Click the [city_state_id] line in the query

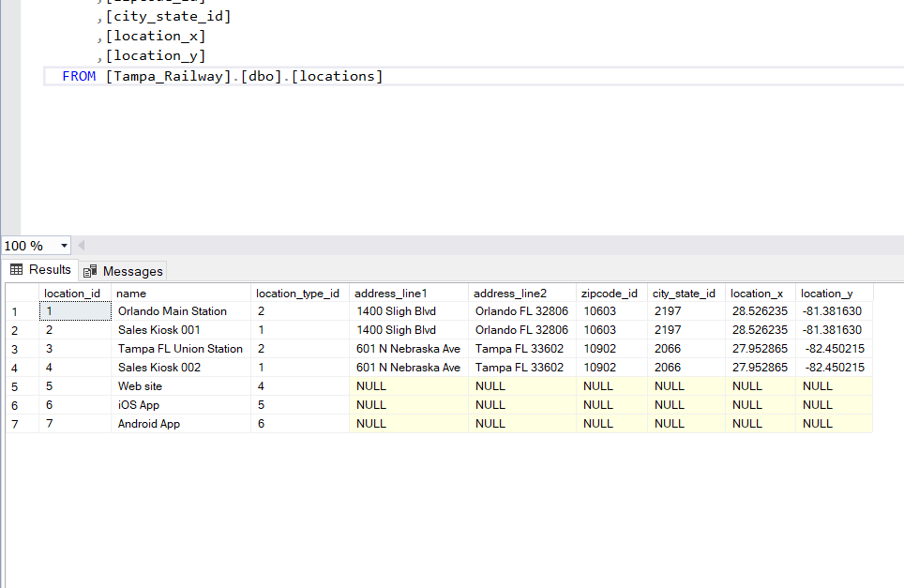[164, 16]
